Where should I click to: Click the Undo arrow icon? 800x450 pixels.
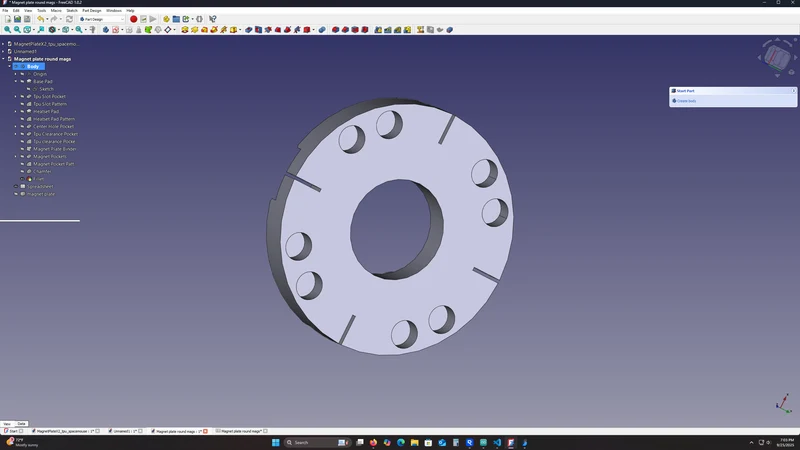coord(40,19)
